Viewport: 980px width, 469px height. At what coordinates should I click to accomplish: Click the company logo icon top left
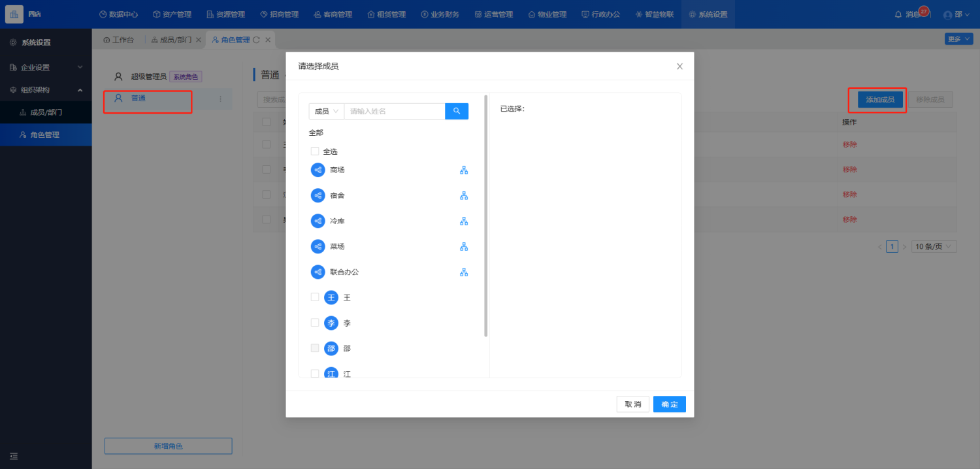click(x=14, y=14)
